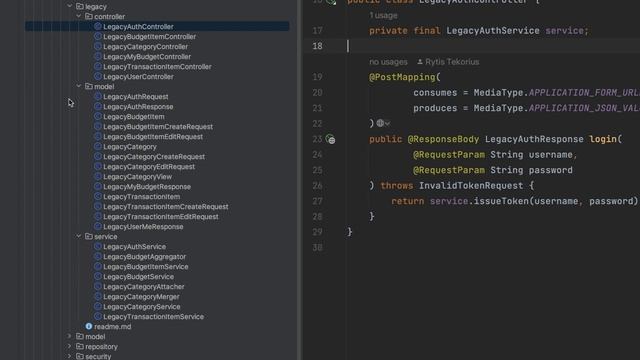Collapse the legacy model folder chevron
This screenshot has height=360, width=640.
79,86
